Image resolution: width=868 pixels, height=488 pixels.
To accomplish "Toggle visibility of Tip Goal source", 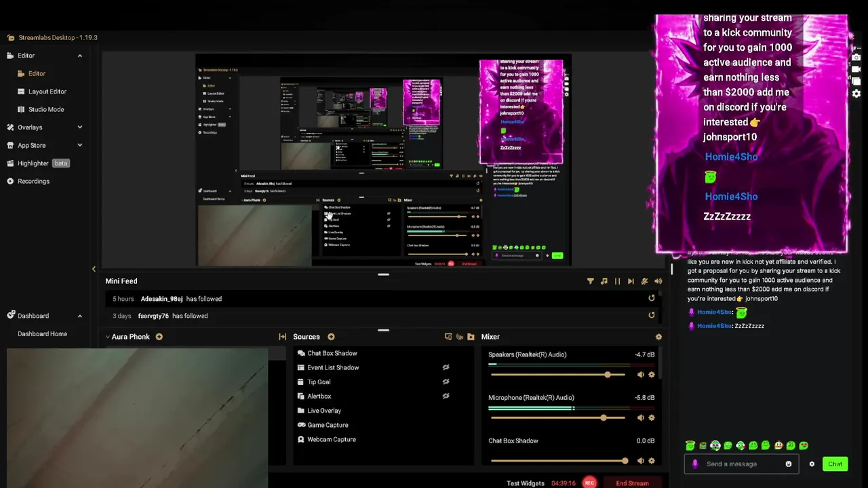I will 446,382.
